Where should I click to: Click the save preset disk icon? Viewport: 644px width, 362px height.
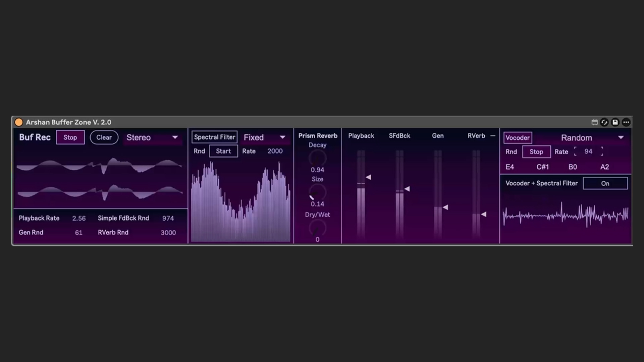point(615,122)
